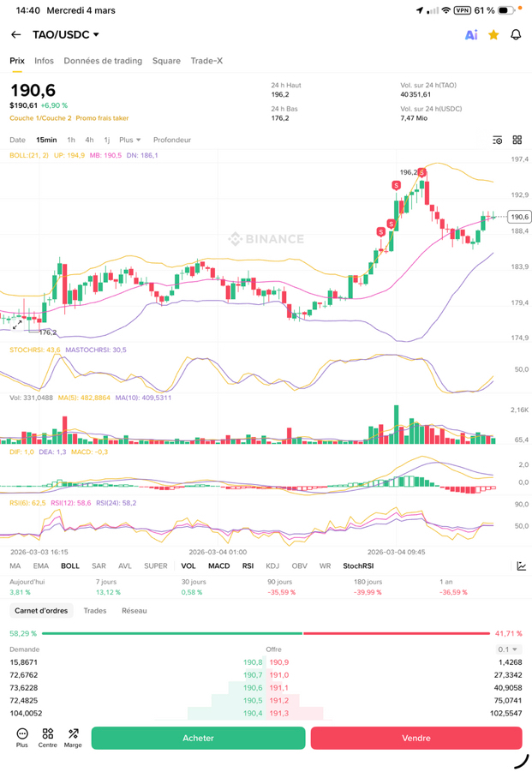Toggle the EMA indicator
Screen dimensions: 532x772
pyautogui.click(x=41, y=566)
